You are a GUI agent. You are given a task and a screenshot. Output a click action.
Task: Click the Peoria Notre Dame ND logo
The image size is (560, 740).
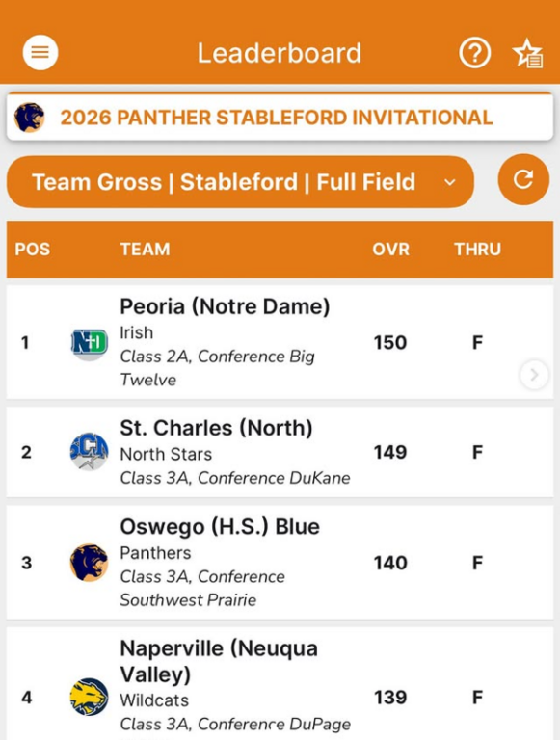click(90, 344)
